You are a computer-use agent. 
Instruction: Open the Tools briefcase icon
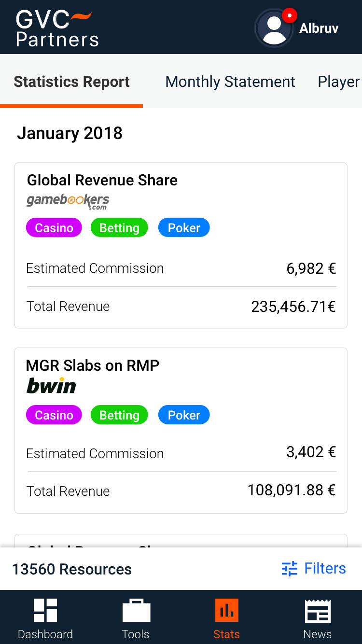pos(136,610)
